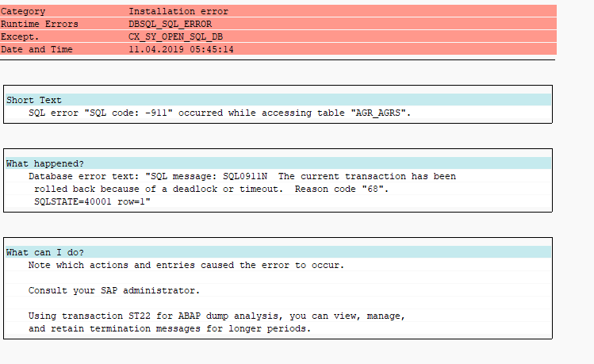The height and width of the screenshot is (364, 594).
Task: Click the Date and Time label
Action: [36, 49]
